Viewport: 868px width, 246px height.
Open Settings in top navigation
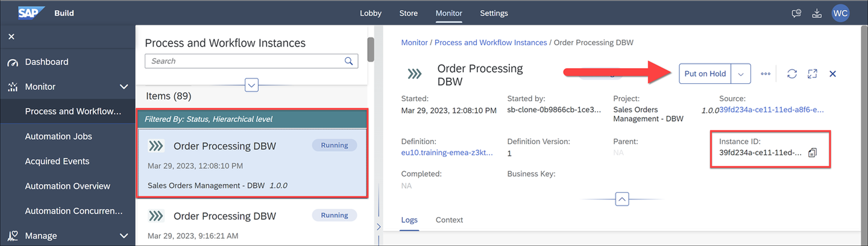point(494,13)
